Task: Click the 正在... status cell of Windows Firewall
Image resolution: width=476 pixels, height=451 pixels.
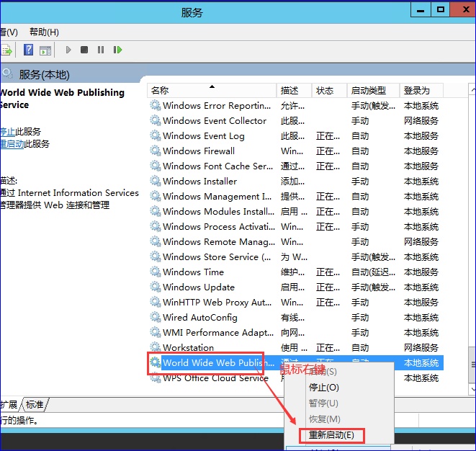Action: pos(328,151)
